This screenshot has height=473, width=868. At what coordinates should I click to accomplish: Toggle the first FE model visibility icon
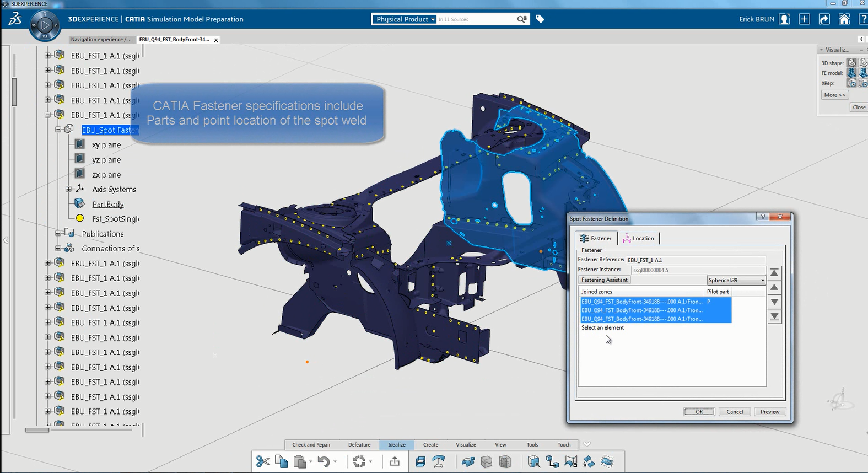(x=851, y=73)
